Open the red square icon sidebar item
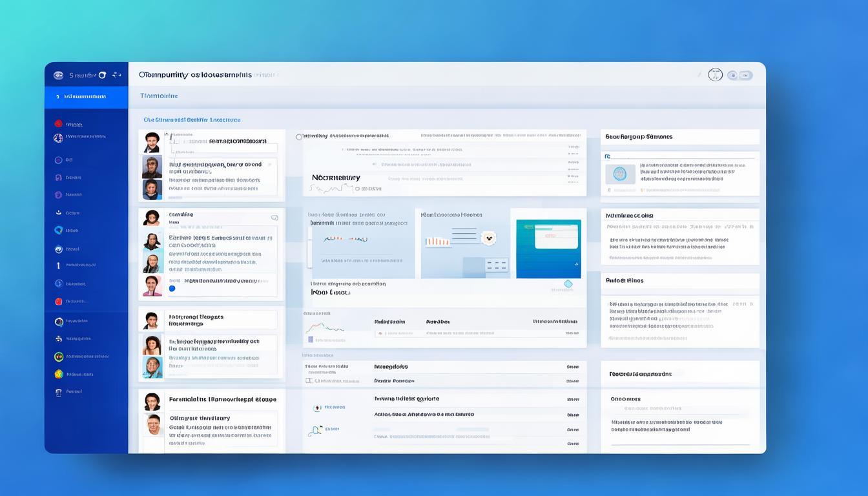The width and height of the screenshot is (868, 496). click(x=58, y=301)
